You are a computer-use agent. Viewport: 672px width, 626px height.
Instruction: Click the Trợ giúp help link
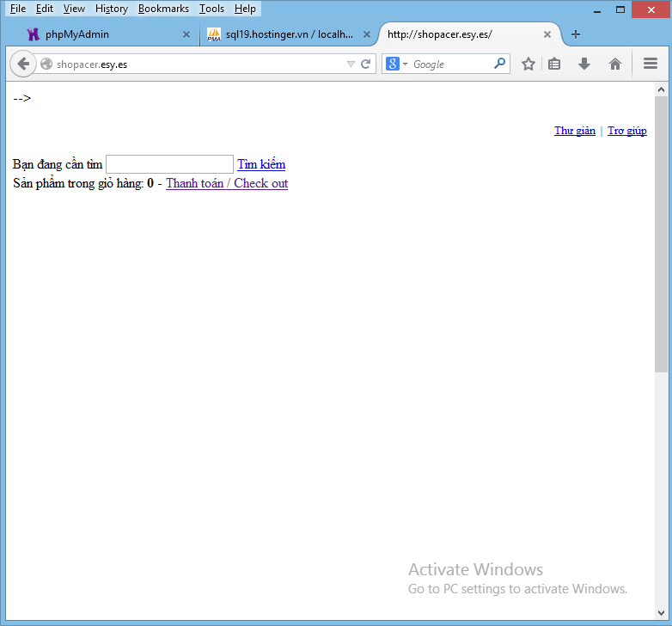coord(627,131)
